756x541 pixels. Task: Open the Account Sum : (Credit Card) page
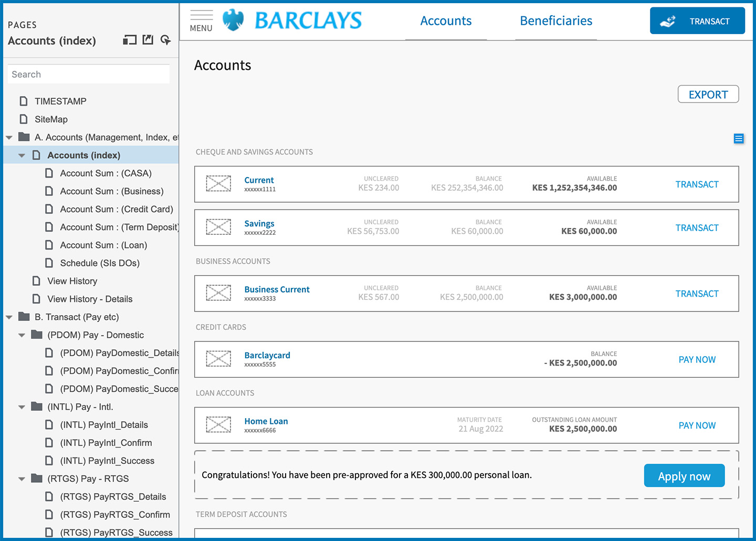[117, 209]
